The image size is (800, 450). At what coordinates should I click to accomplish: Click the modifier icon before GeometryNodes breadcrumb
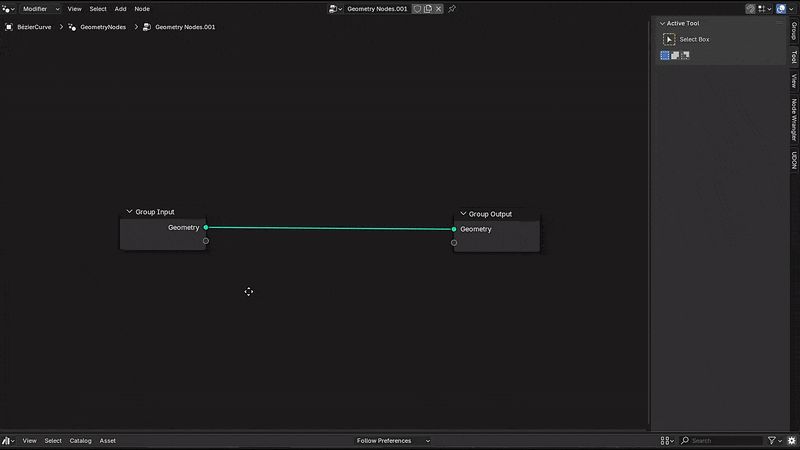72,27
